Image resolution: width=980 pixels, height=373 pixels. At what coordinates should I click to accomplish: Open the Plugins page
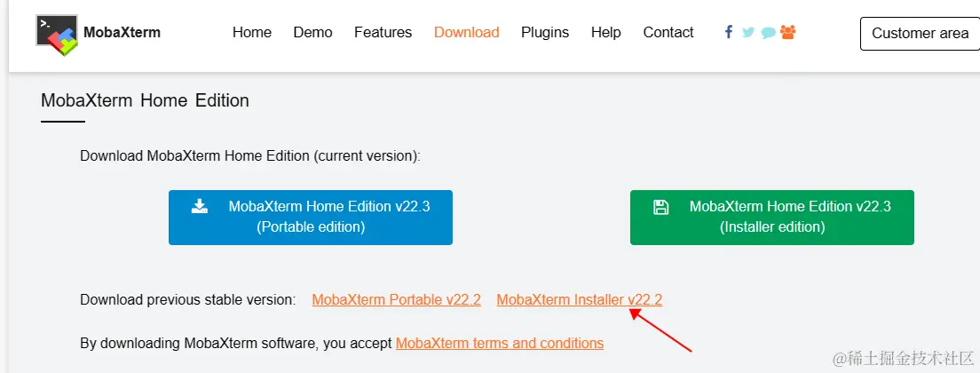545,33
